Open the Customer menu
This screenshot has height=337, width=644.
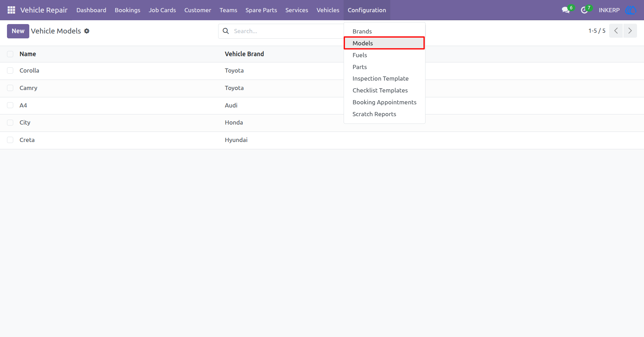198,10
